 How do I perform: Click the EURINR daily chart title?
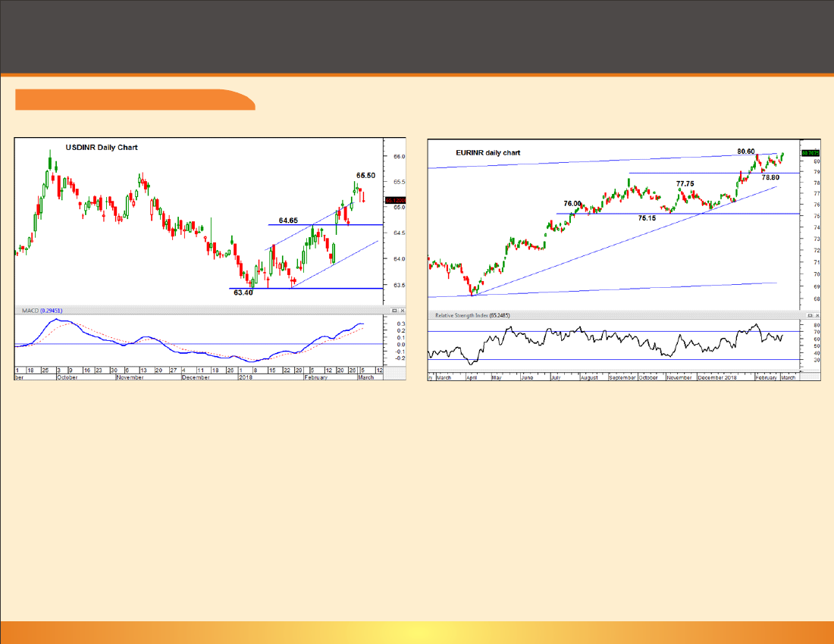[x=488, y=153]
